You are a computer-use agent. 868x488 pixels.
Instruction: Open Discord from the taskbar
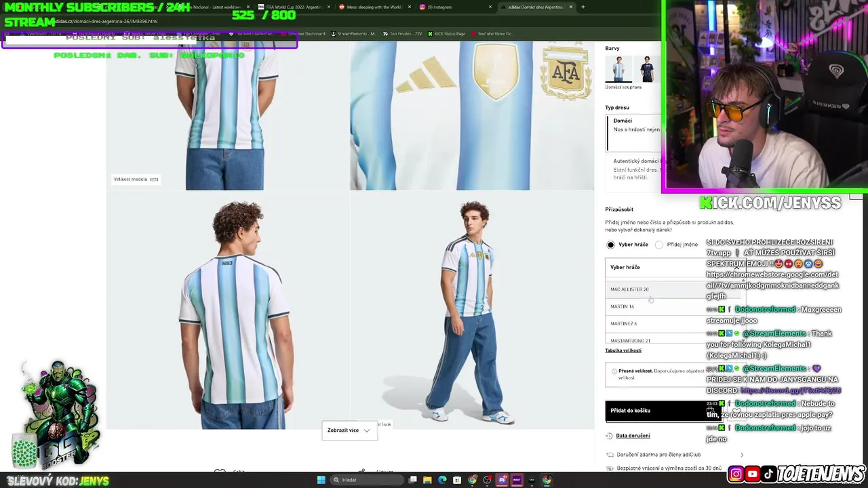[502, 480]
